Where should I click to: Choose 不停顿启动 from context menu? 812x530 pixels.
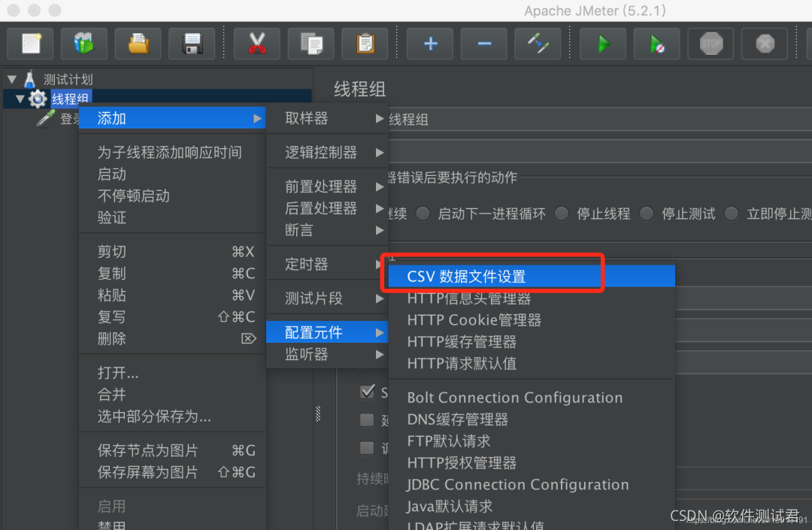172,195
